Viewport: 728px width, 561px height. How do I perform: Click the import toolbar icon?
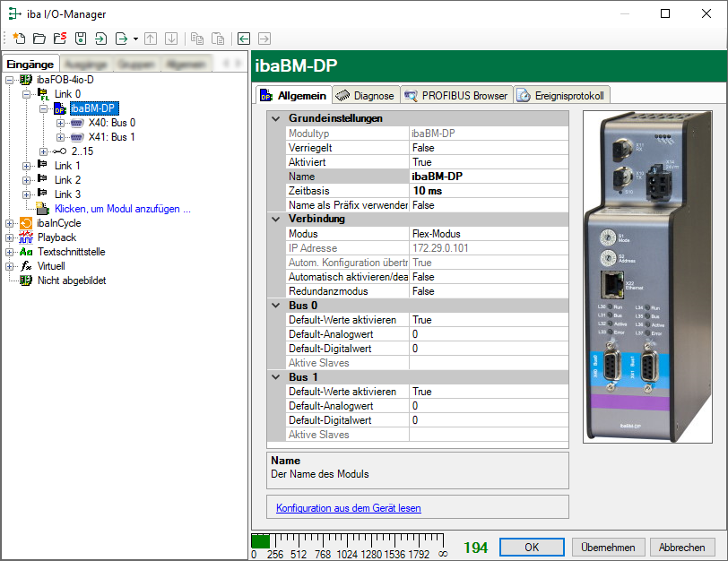pyautogui.click(x=100, y=39)
